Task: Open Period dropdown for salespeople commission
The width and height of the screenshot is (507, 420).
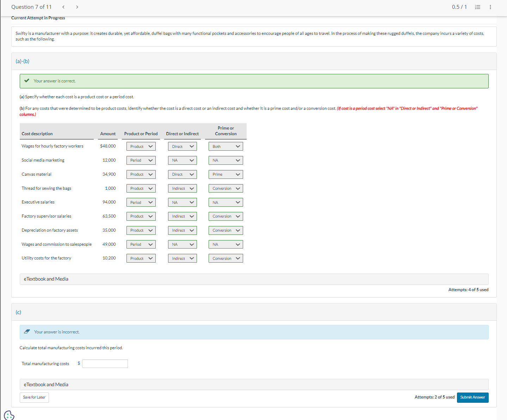Action: 141,244
